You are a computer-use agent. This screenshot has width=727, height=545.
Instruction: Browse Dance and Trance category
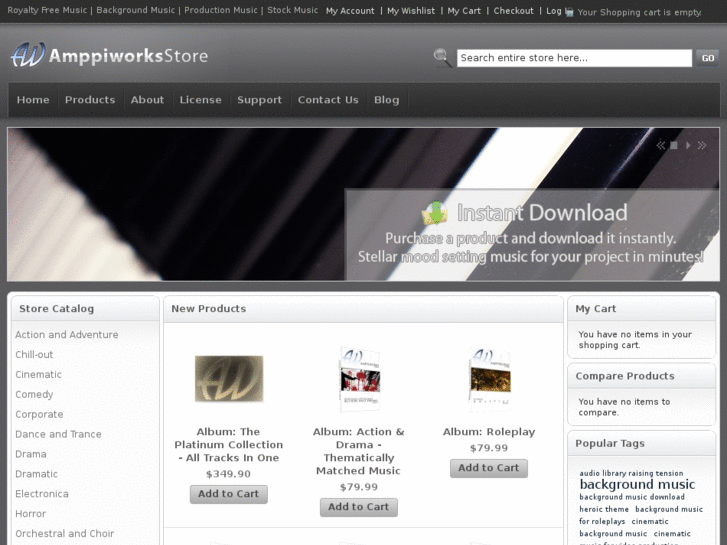click(58, 434)
